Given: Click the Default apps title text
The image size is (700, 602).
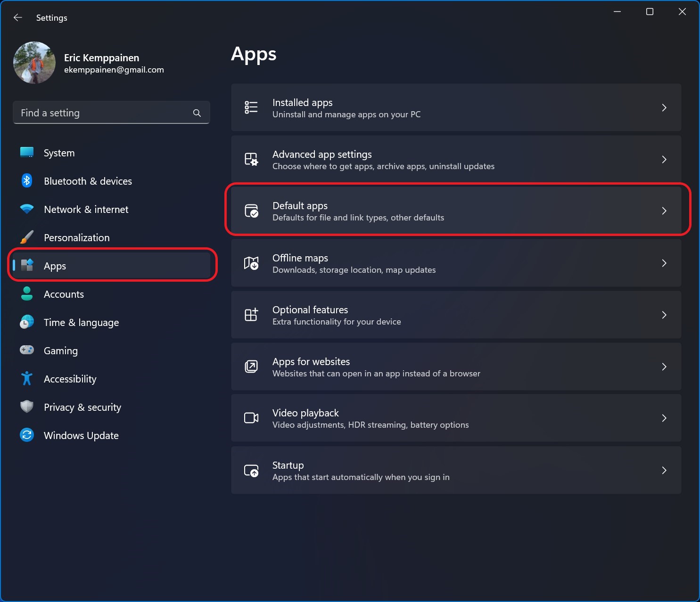Looking at the screenshot, I should coord(300,205).
